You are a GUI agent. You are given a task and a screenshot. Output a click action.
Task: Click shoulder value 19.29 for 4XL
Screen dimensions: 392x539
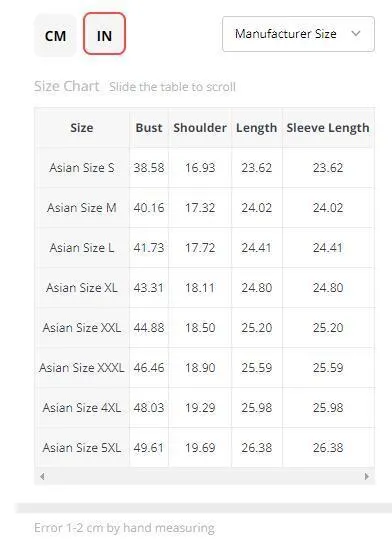200,408
